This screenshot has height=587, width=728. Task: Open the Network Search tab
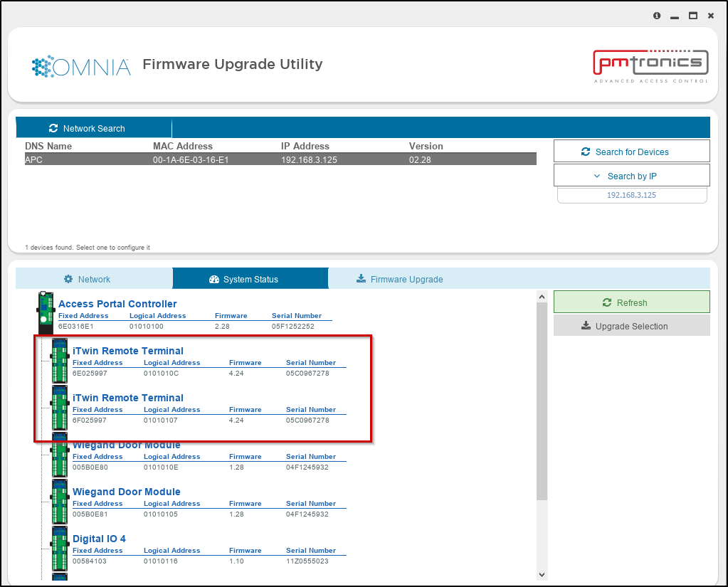(94, 128)
